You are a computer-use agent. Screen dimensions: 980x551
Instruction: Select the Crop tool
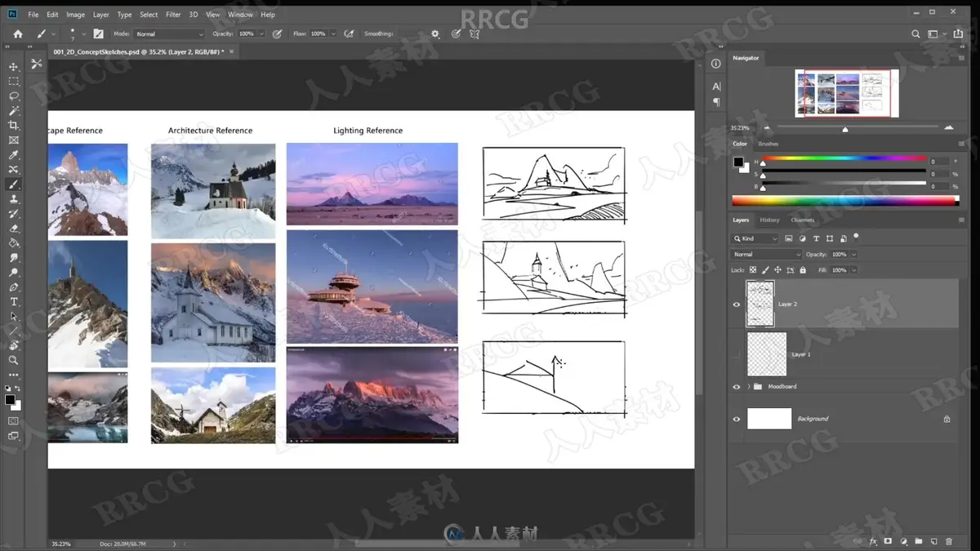(13, 126)
